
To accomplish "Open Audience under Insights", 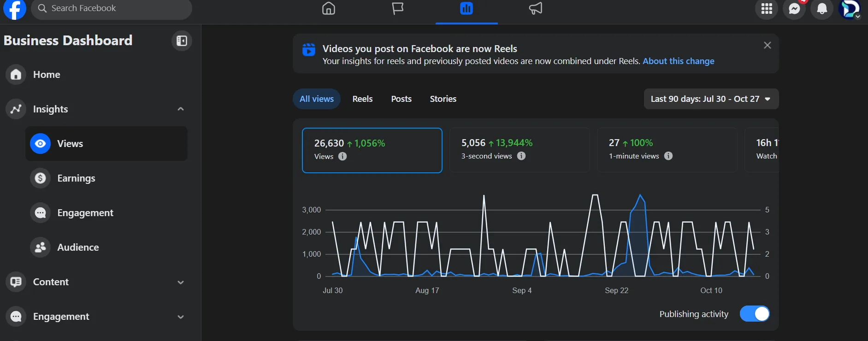I will [106, 247].
